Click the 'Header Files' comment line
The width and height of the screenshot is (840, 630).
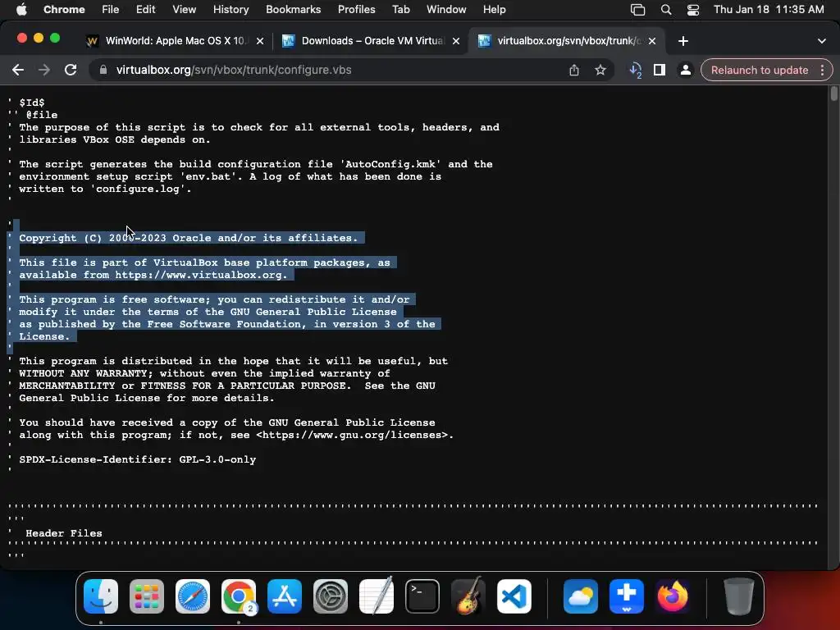(64, 533)
